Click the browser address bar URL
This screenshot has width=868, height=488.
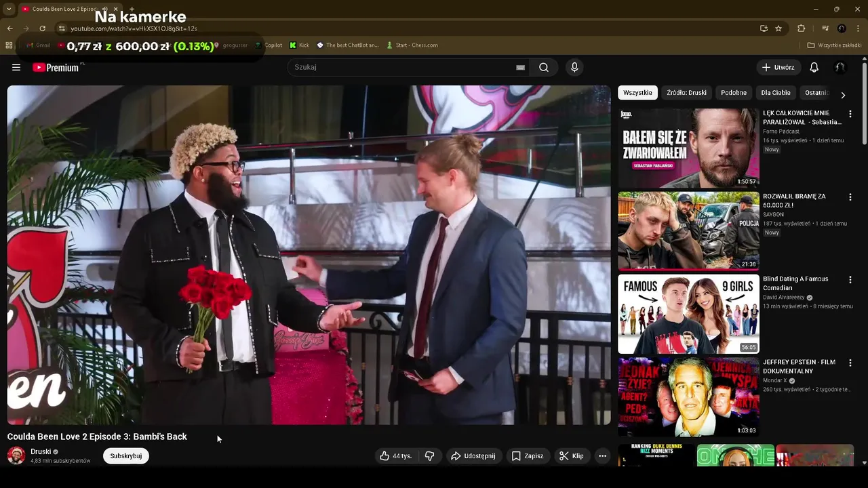[x=134, y=28]
